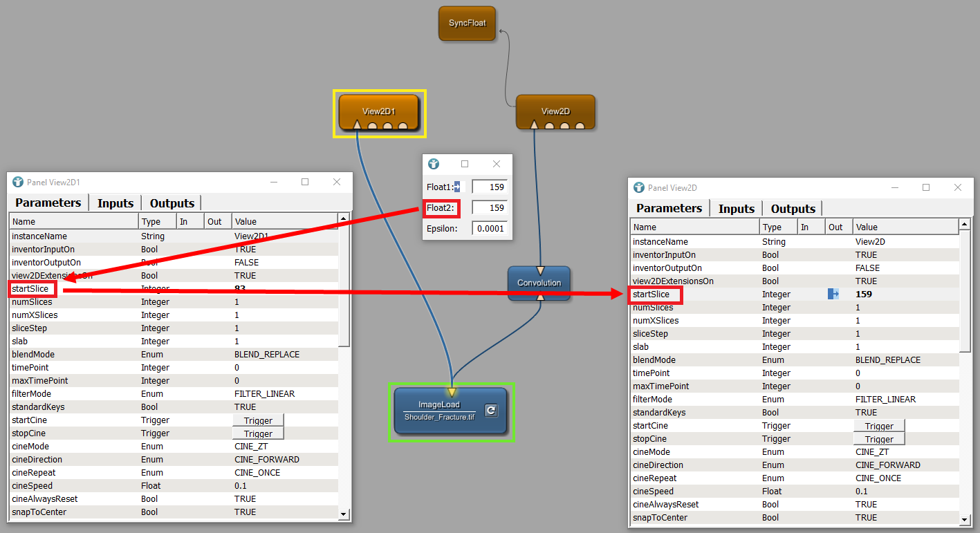Click the blue connection arrow beside Float1

pos(457,187)
